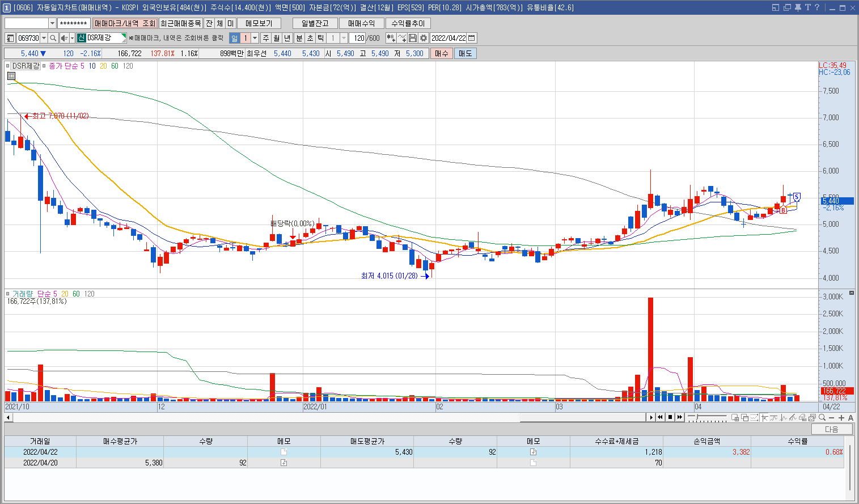Click the 다음 next button
Viewport: 859px width, 504px height.
tap(832, 429)
